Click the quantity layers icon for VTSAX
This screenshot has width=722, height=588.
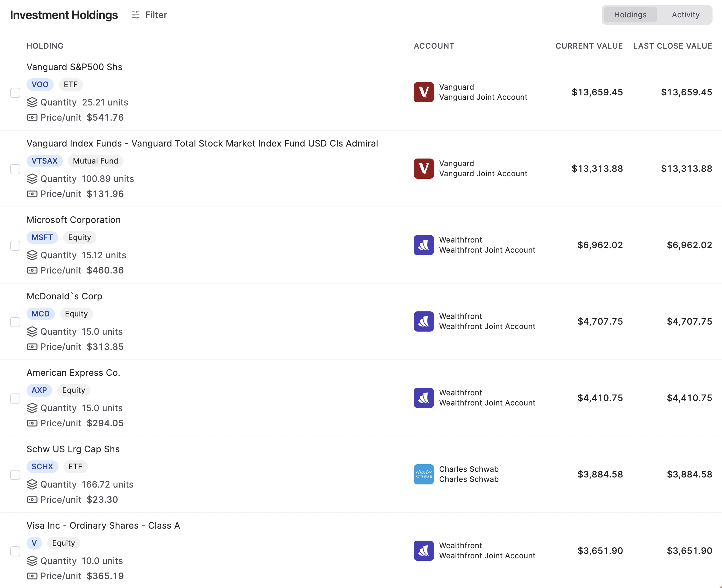pyautogui.click(x=32, y=179)
